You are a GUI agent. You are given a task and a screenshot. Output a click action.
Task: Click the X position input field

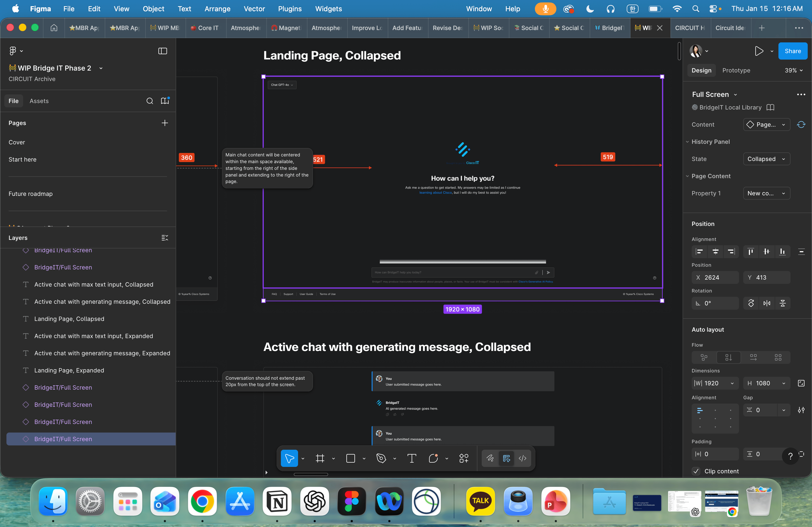(715, 277)
